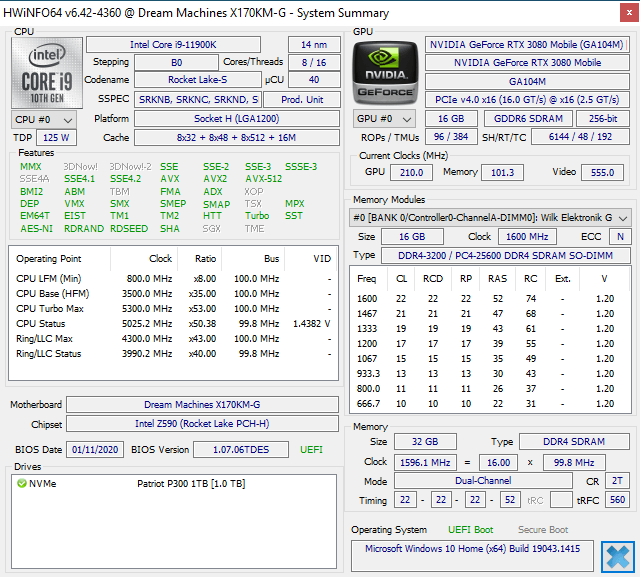Click the GPU 16 GB memory field

pyautogui.click(x=451, y=119)
